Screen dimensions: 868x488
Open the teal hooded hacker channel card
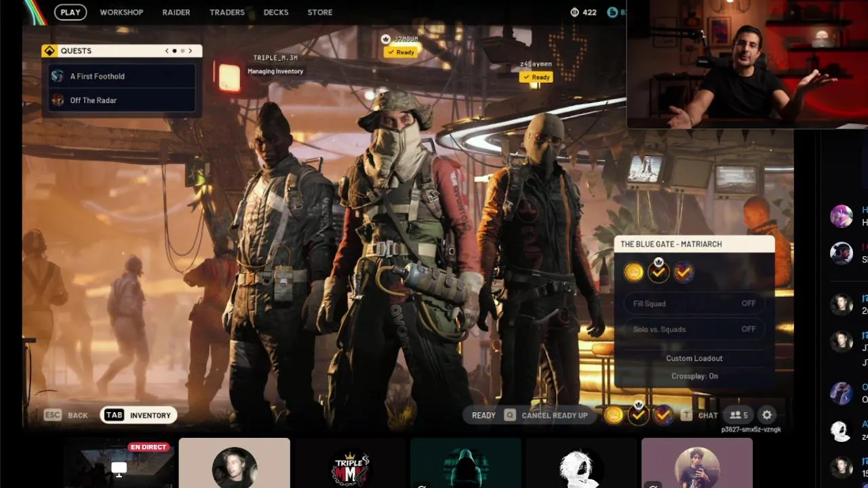tap(465, 463)
